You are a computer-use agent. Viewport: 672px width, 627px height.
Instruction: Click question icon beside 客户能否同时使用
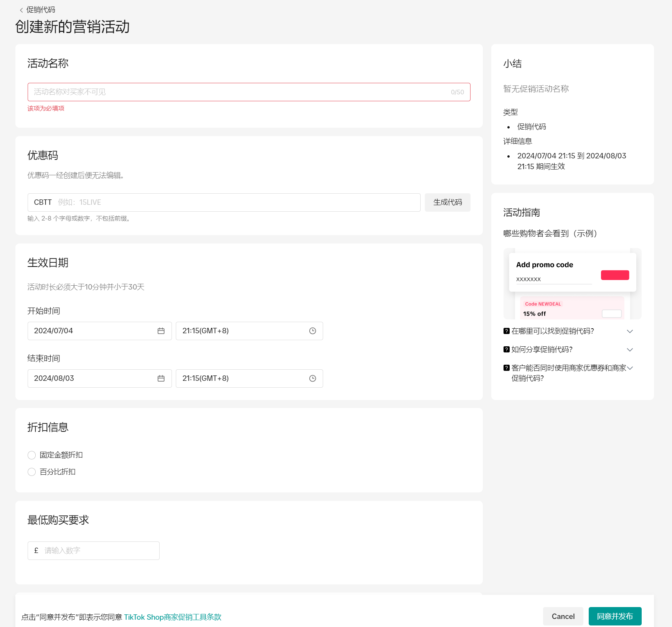(507, 368)
